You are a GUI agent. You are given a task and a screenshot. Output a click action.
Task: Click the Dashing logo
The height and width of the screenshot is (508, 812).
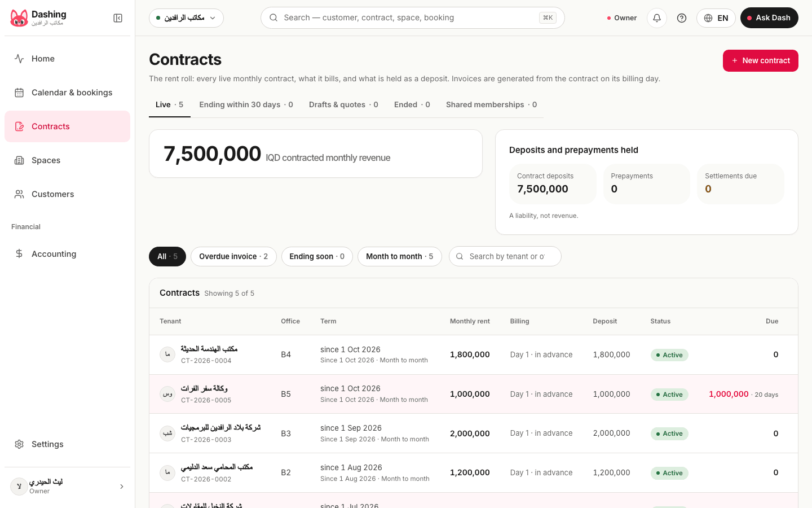point(19,18)
